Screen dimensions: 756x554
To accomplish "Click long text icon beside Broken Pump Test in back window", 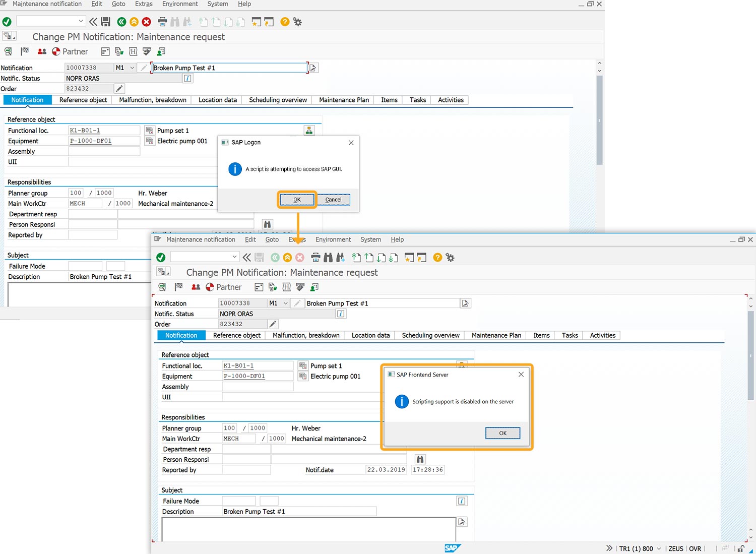I will pos(313,68).
